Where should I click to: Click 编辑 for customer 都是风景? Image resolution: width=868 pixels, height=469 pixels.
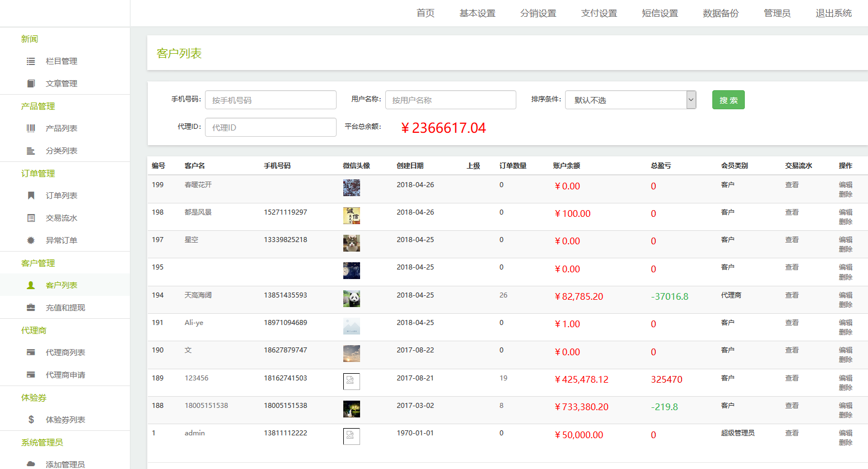[x=846, y=212]
